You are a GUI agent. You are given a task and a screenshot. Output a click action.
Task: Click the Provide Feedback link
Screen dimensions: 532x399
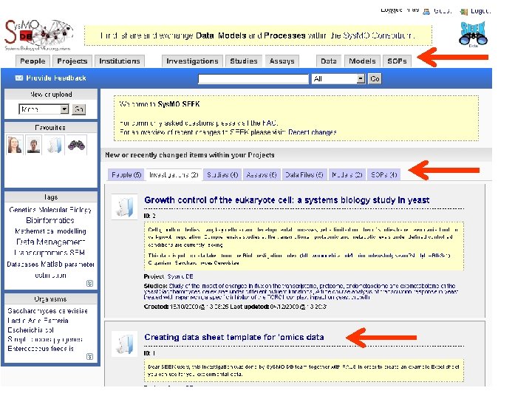coord(56,78)
